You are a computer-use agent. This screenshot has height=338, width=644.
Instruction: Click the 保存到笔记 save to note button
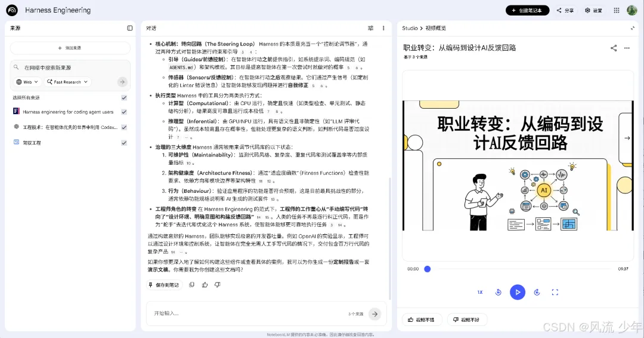164,284
